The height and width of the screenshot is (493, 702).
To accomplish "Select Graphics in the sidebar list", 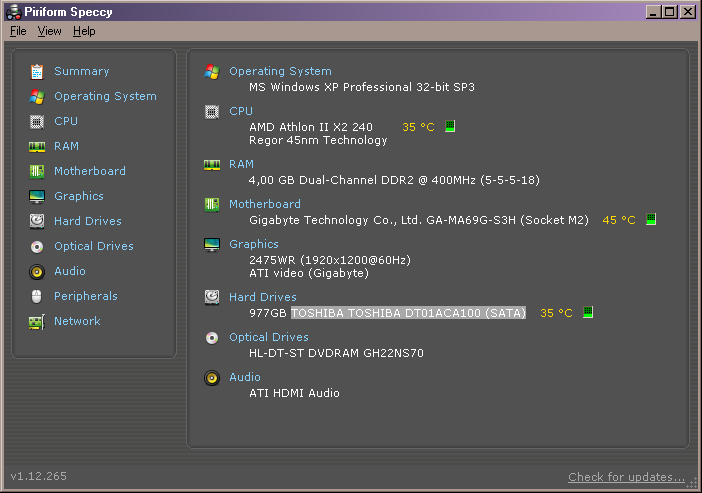I will pos(79,196).
